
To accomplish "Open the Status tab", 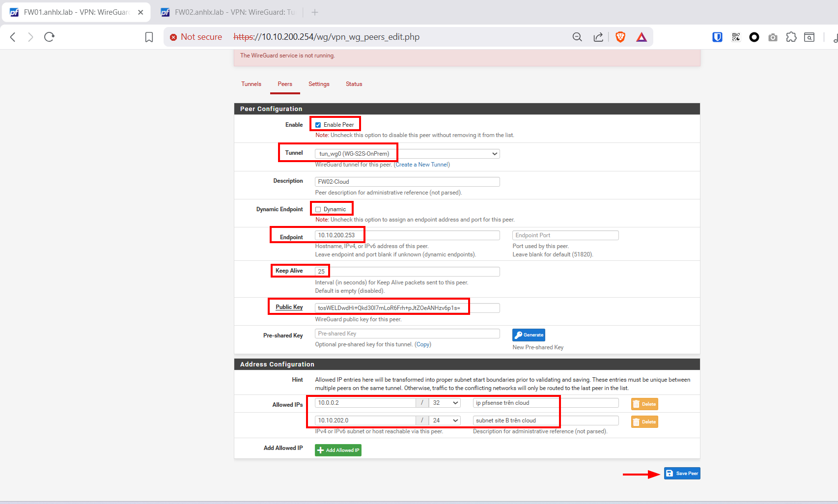I will (x=354, y=84).
